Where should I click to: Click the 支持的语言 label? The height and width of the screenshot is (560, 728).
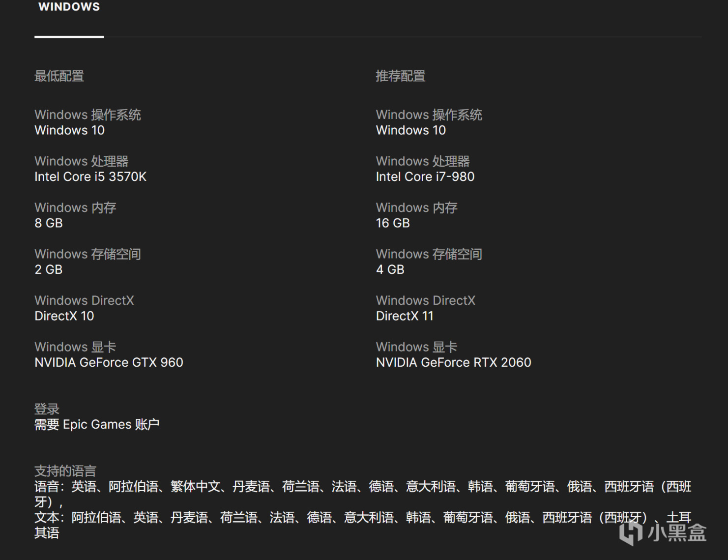65,471
